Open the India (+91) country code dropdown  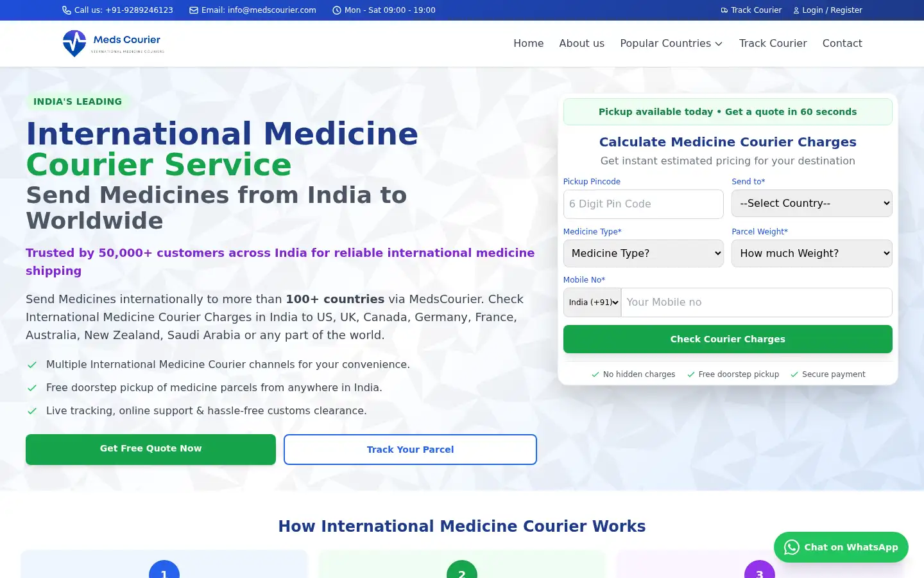click(592, 302)
